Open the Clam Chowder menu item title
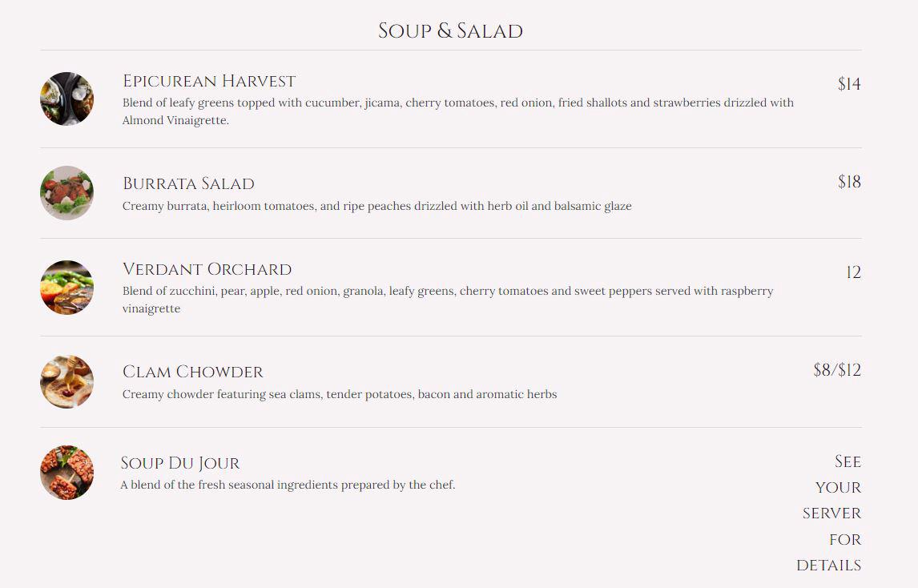Image resolution: width=918 pixels, height=588 pixels. click(192, 372)
